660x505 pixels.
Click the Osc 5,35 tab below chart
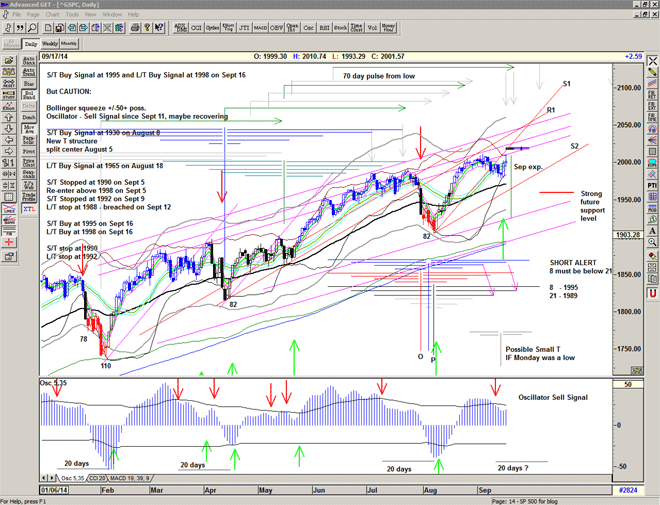(x=75, y=479)
